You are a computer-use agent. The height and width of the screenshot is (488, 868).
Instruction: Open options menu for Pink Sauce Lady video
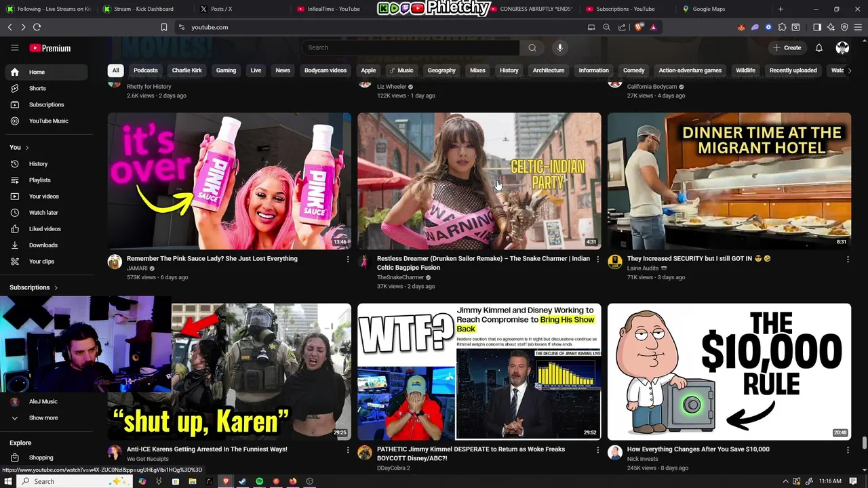click(348, 259)
